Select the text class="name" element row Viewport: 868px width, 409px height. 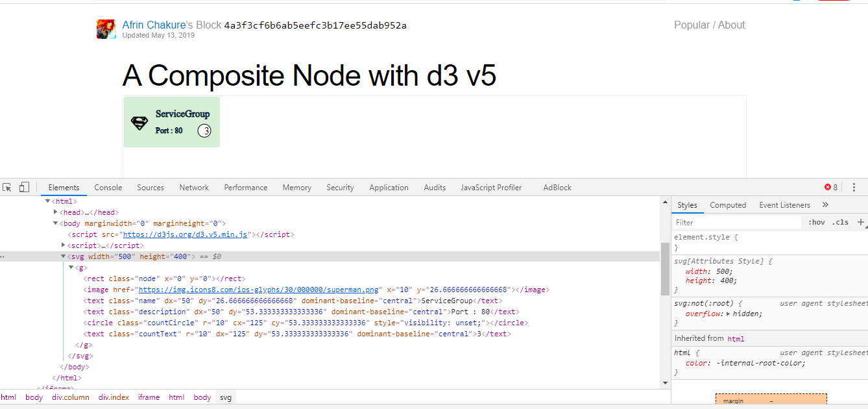click(330, 301)
